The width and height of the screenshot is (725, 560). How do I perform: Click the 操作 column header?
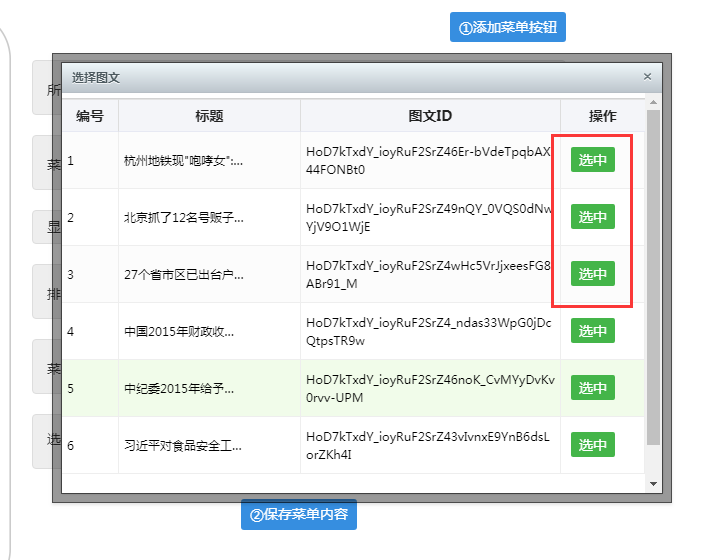(602, 116)
